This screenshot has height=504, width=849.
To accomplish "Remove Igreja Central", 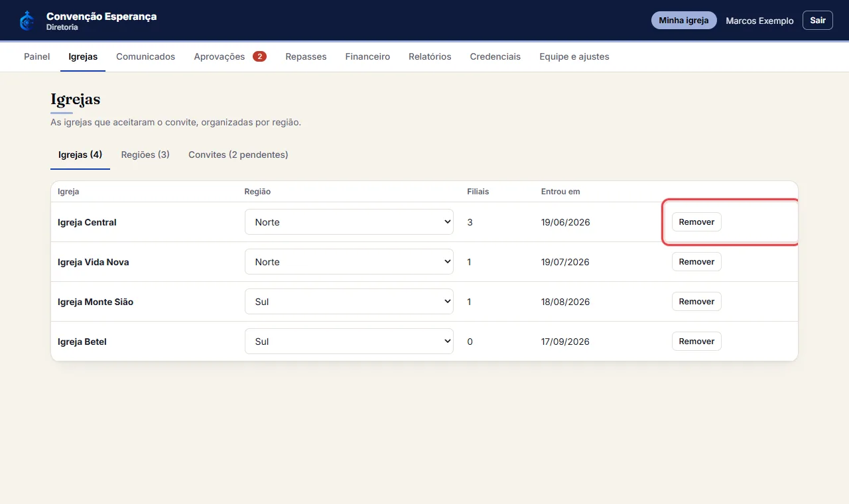I will (696, 222).
